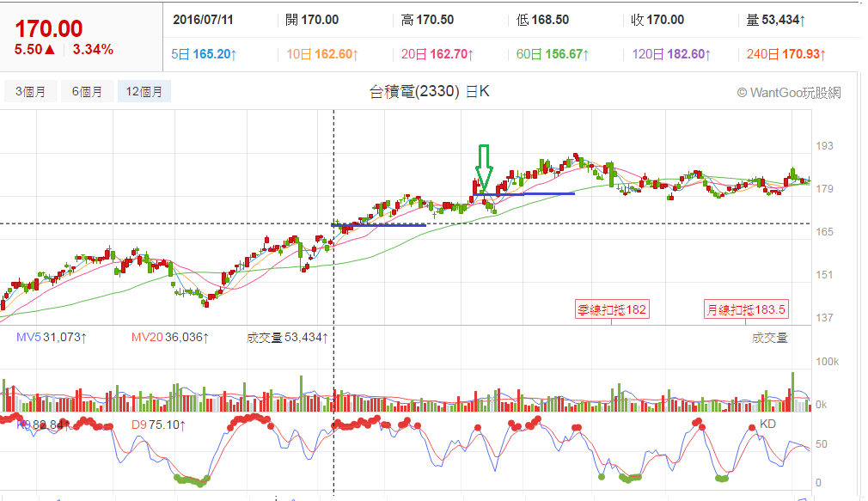Click the date 2016/07/11 text
Screen dimensions: 868x501
[203, 20]
